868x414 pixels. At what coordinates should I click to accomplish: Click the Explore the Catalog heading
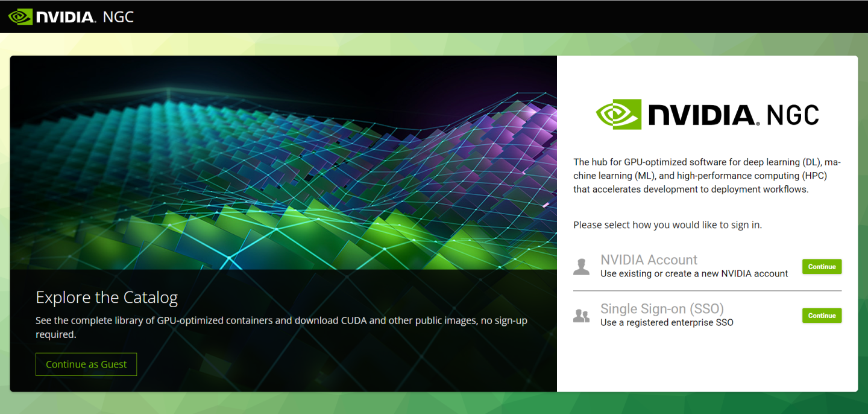107,298
